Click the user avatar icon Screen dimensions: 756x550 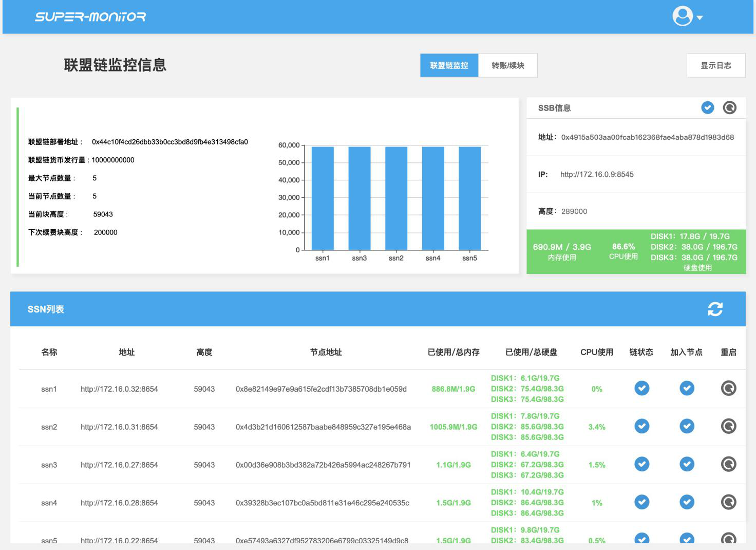[683, 16]
